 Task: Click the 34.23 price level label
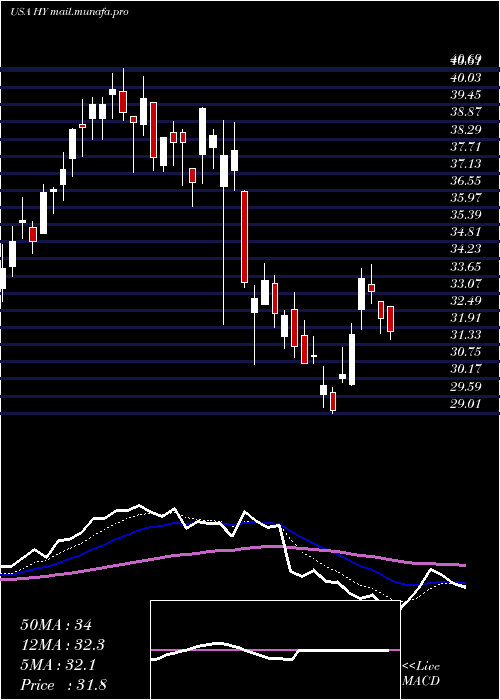466,250
